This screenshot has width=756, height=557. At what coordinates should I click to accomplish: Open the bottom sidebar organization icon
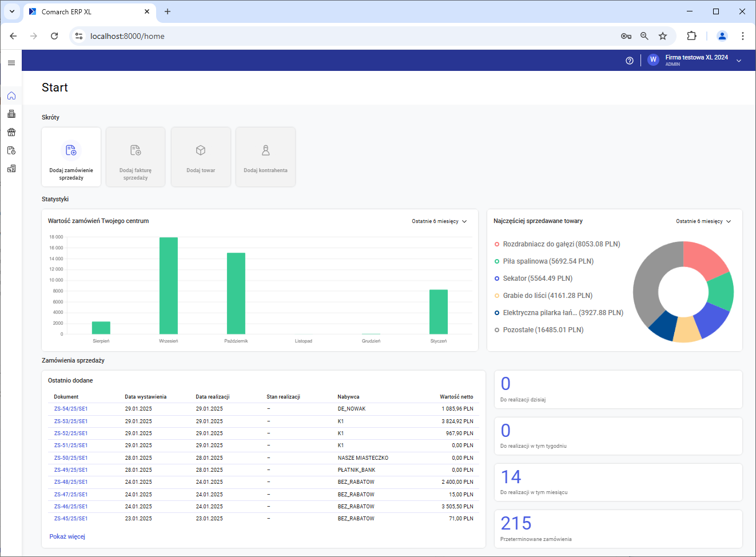(11, 169)
